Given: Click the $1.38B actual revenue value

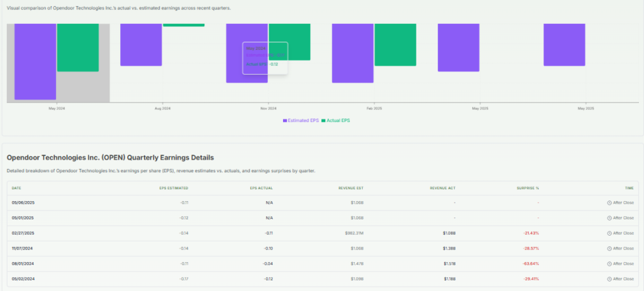Looking at the screenshot, I should click(x=449, y=248).
